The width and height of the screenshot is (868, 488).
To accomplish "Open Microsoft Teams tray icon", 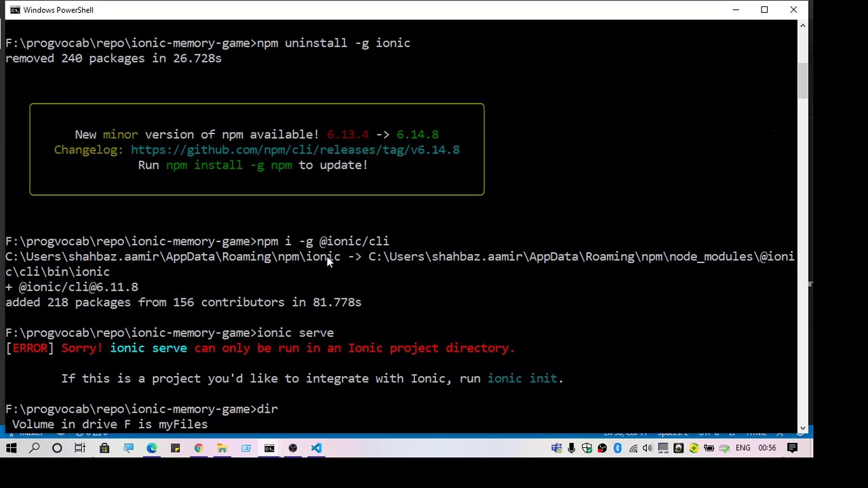I will 557,448.
